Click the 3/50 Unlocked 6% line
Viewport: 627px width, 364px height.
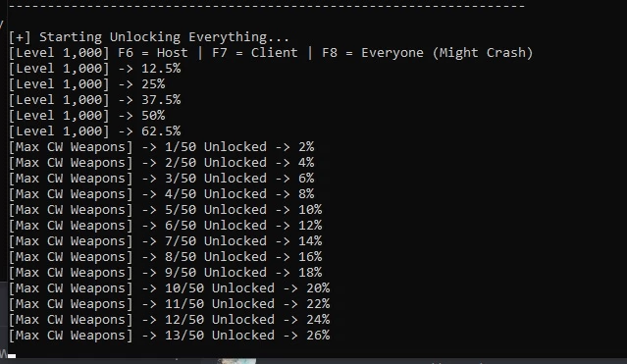point(162,179)
